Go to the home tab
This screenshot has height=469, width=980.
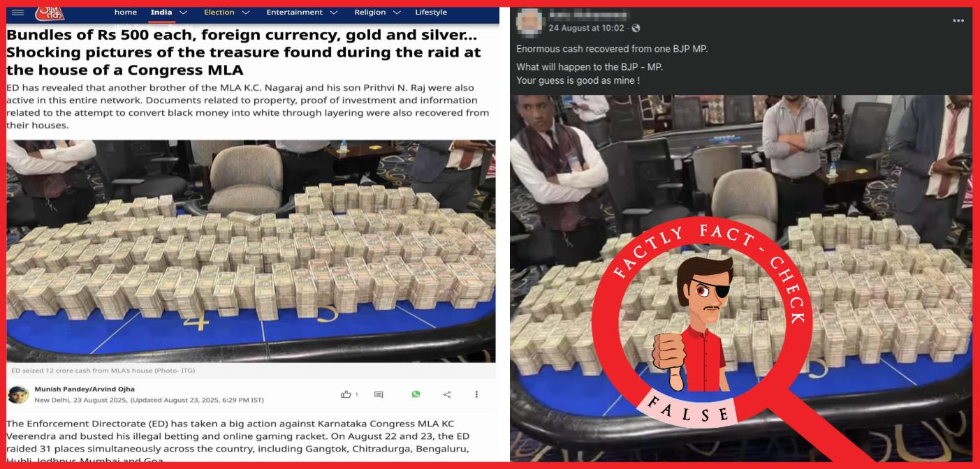(126, 12)
